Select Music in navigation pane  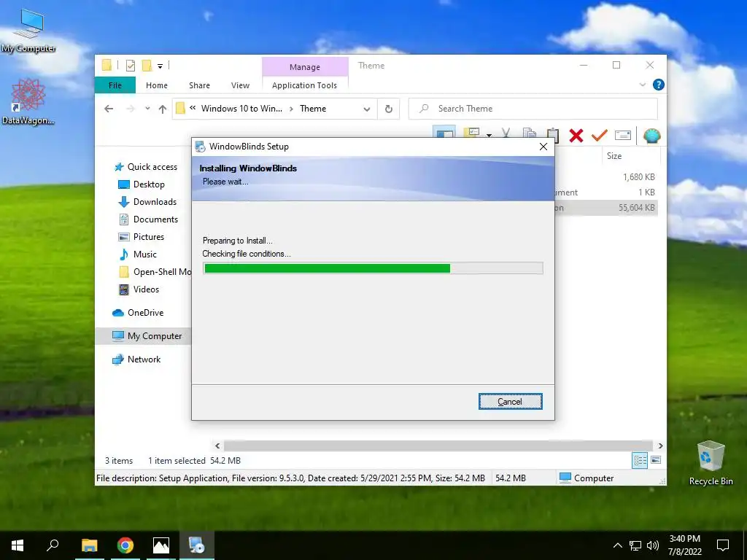(x=137, y=254)
